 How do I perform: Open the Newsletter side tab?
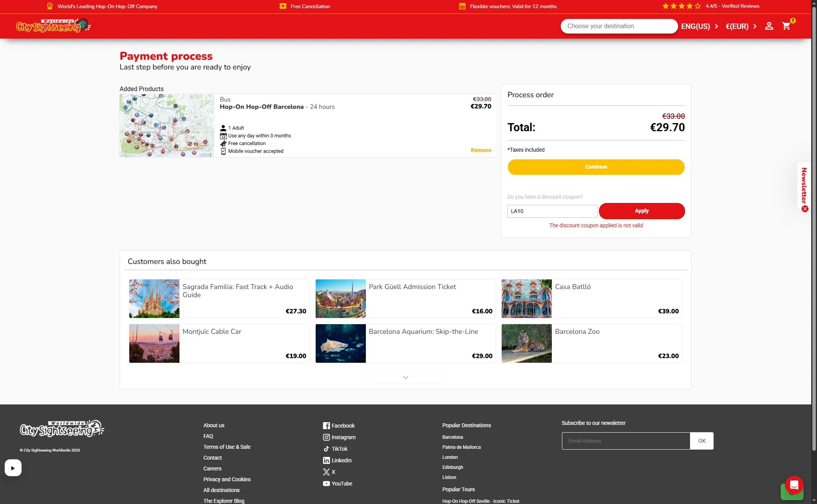tap(804, 185)
